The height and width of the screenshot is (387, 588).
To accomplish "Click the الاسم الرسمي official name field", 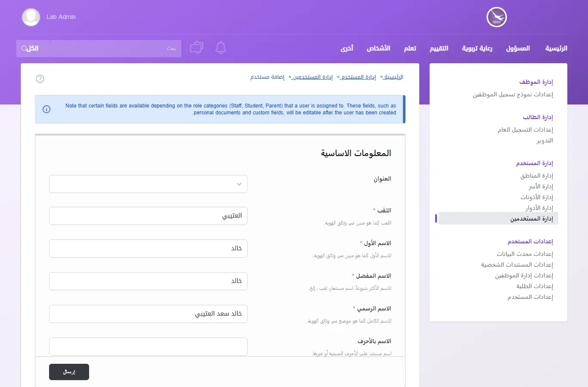I will coord(148,314).
